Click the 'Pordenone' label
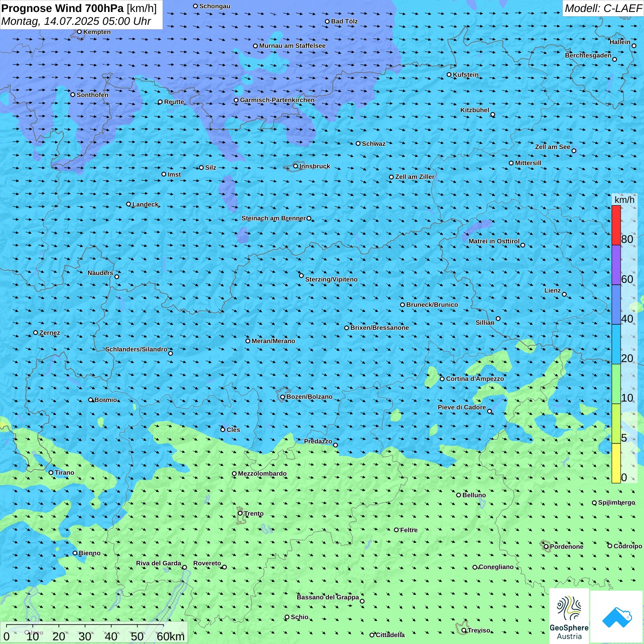The height and width of the screenshot is (644, 644). 567,546
